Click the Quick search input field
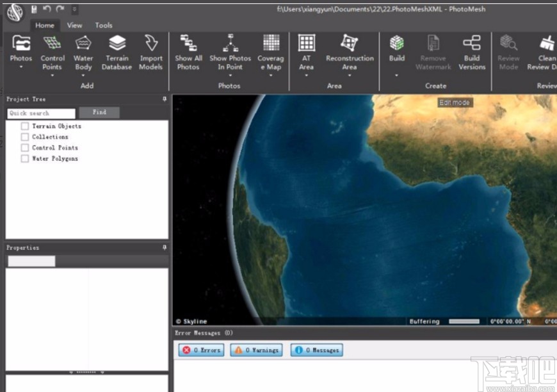 click(x=41, y=113)
